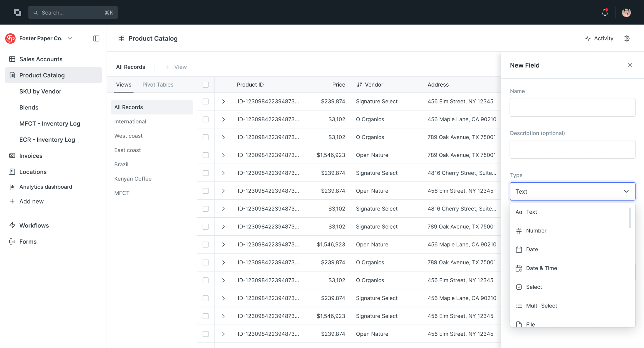Click into the Name input field
The width and height of the screenshot is (644, 348).
(x=572, y=107)
